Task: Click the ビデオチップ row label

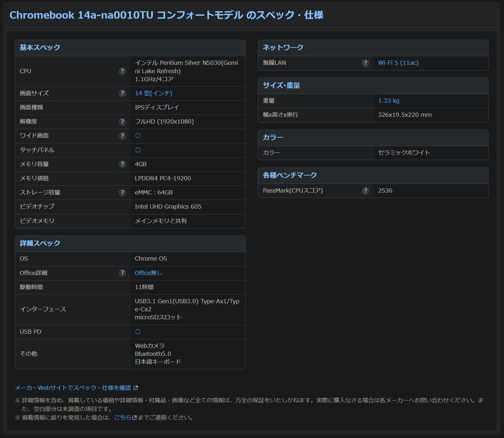Action: click(x=37, y=207)
